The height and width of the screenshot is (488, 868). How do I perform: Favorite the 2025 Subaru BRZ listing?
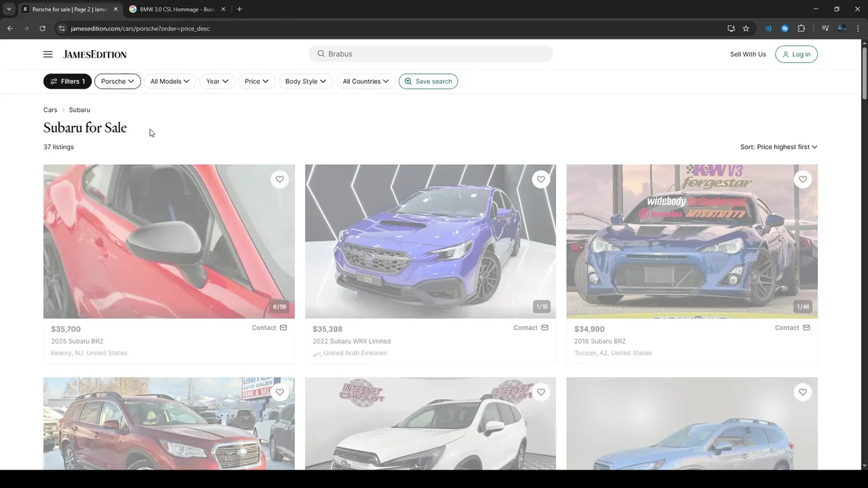[279, 180]
